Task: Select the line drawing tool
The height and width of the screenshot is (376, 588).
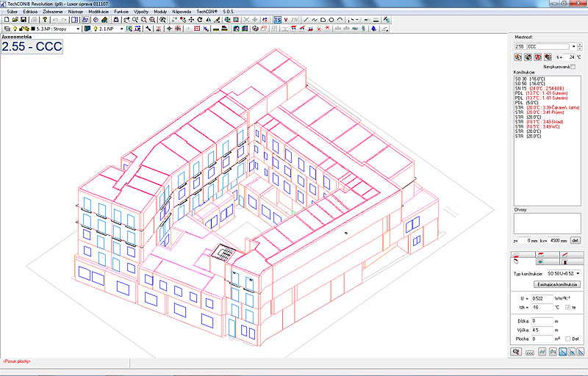Action: (x=305, y=19)
